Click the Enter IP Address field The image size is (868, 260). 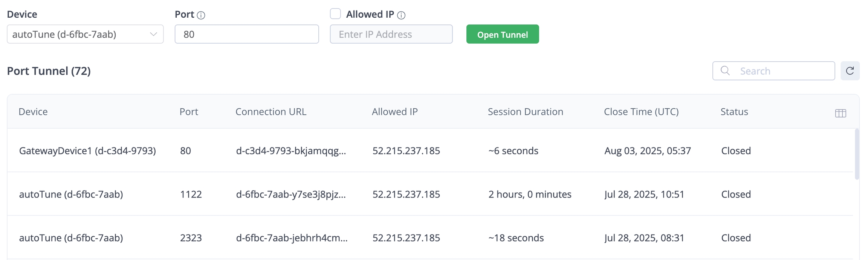[391, 34]
